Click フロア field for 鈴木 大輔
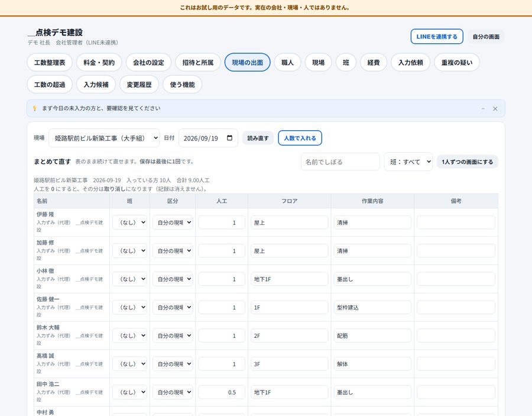 click(290, 336)
